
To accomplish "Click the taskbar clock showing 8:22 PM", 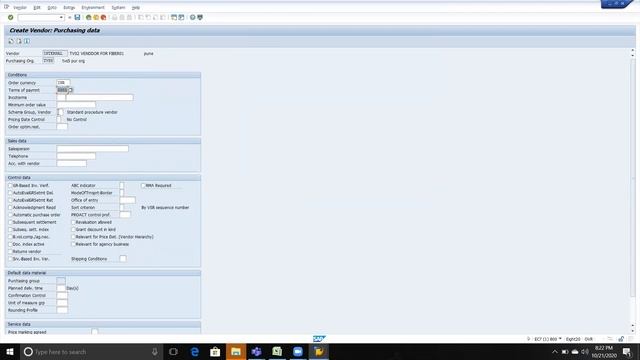I will [604, 351].
